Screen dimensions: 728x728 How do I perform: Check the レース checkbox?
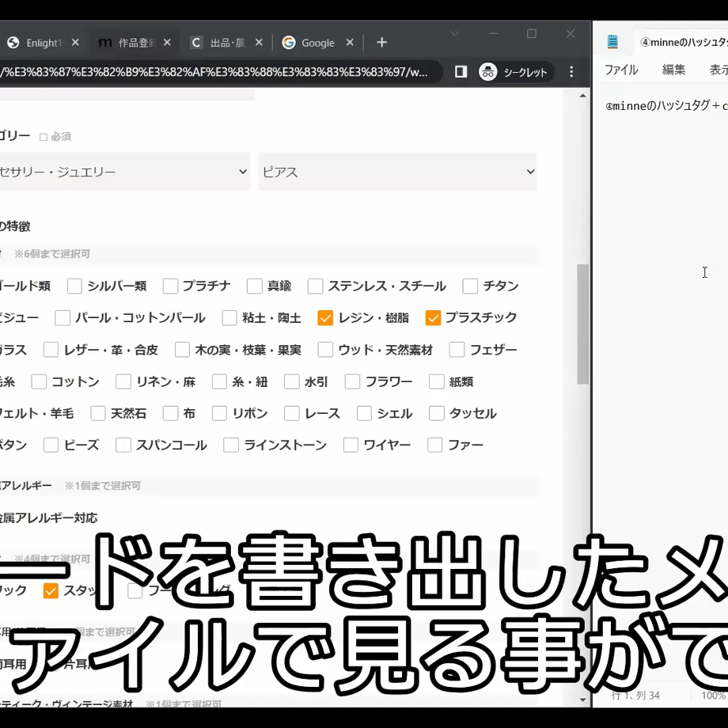coord(291,413)
